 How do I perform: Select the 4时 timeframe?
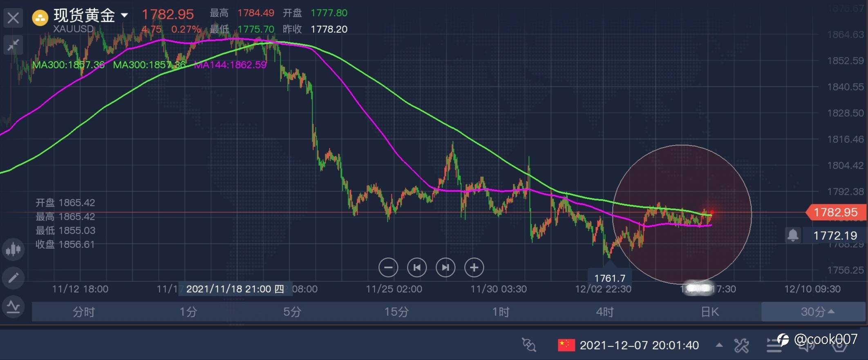[605, 312]
